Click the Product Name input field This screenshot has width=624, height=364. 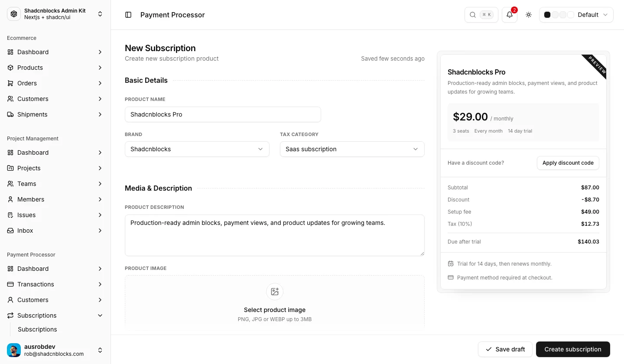[x=223, y=114]
